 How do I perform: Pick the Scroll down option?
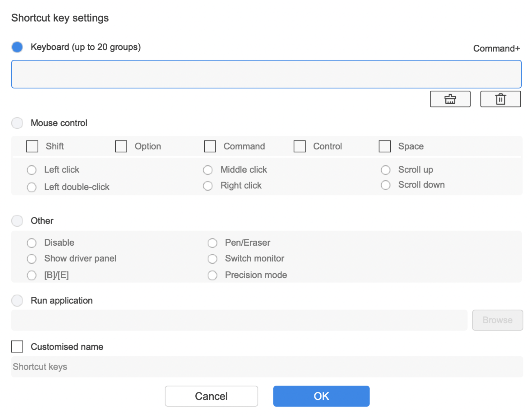pyautogui.click(x=385, y=185)
